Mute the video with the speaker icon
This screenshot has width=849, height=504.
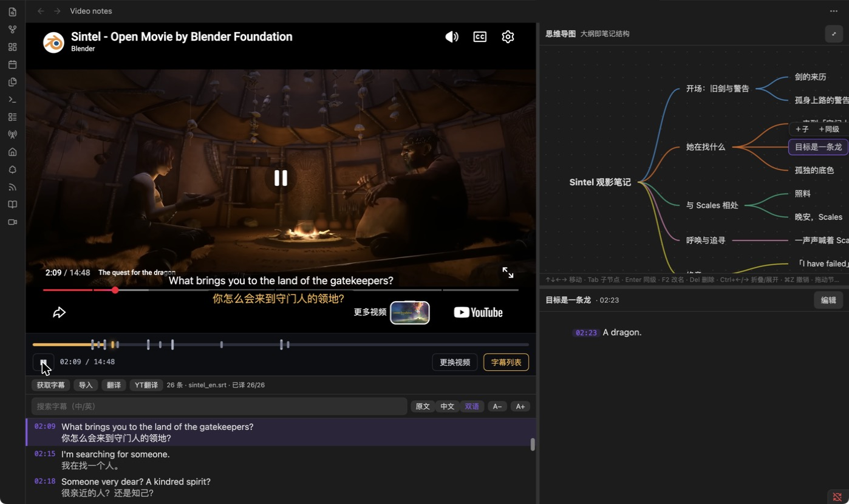452,37
